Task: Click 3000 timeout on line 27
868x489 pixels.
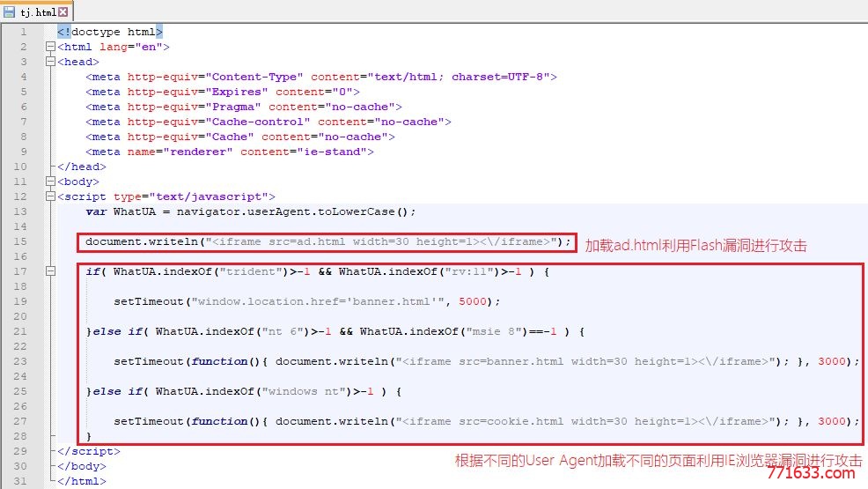Action: 831,420
